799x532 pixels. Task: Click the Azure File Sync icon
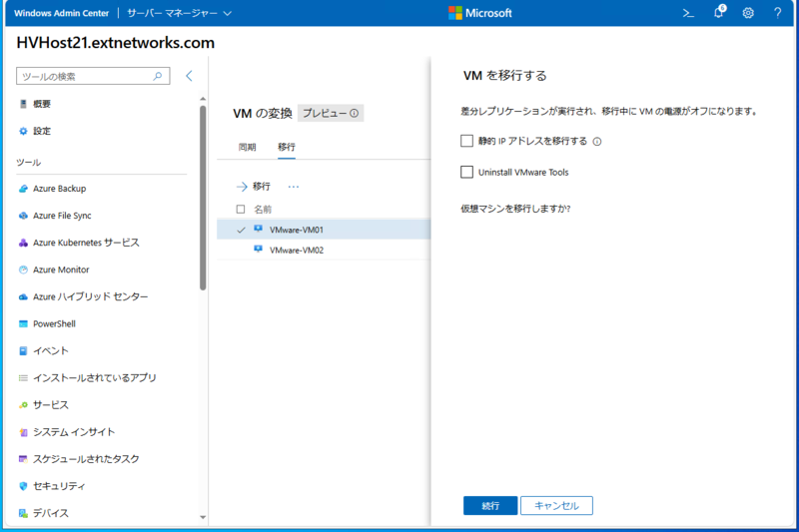point(23,216)
